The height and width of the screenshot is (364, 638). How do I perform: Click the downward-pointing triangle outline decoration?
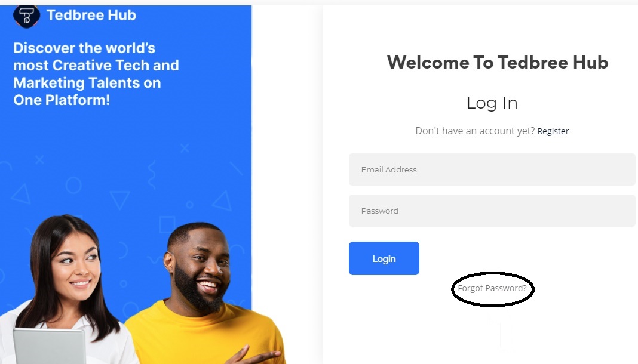click(x=119, y=200)
